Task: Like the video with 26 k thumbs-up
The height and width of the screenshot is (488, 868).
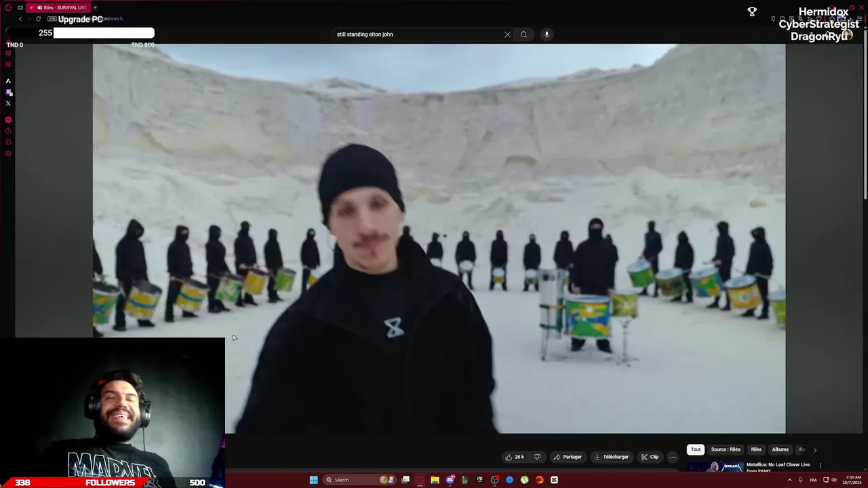Action: click(515, 457)
